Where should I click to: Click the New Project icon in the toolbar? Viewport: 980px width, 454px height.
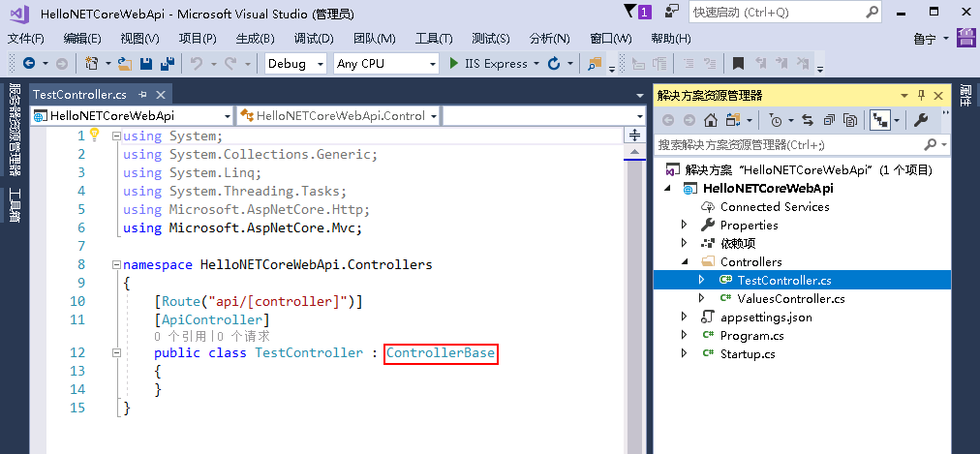(x=91, y=63)
